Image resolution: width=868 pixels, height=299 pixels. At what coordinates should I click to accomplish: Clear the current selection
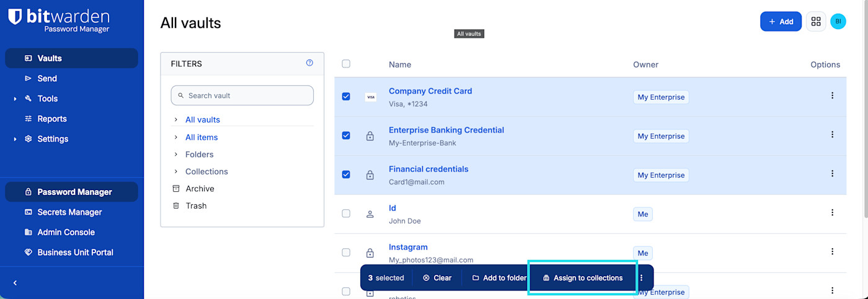coord(437,278)
